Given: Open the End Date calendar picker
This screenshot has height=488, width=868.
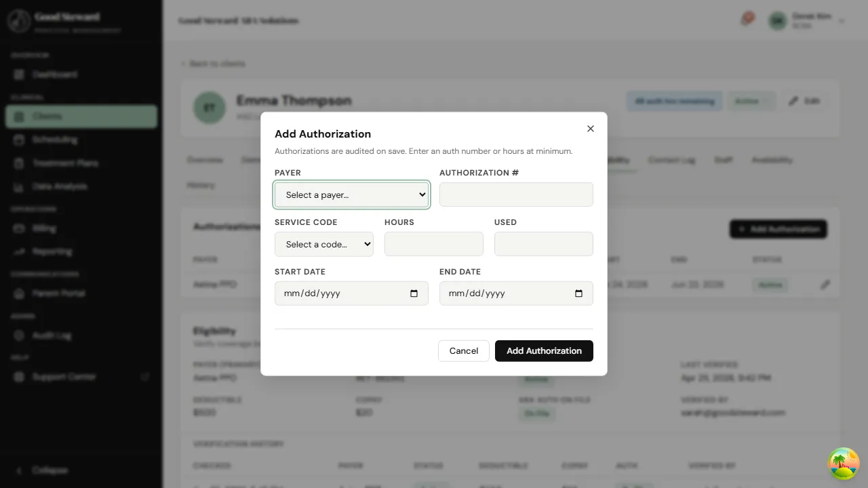Looking at the screenshot, I should point(578,293).
